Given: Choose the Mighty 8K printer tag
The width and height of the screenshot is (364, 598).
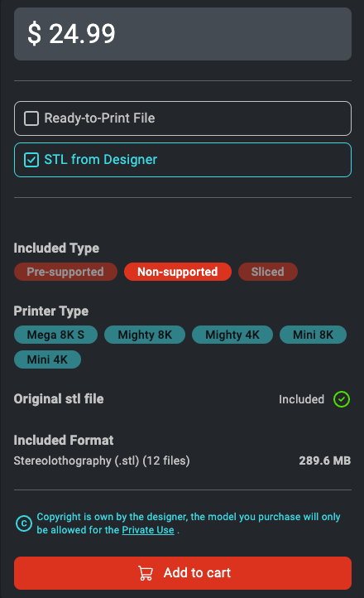Looking at the screenshot, I should pos(145,335).
